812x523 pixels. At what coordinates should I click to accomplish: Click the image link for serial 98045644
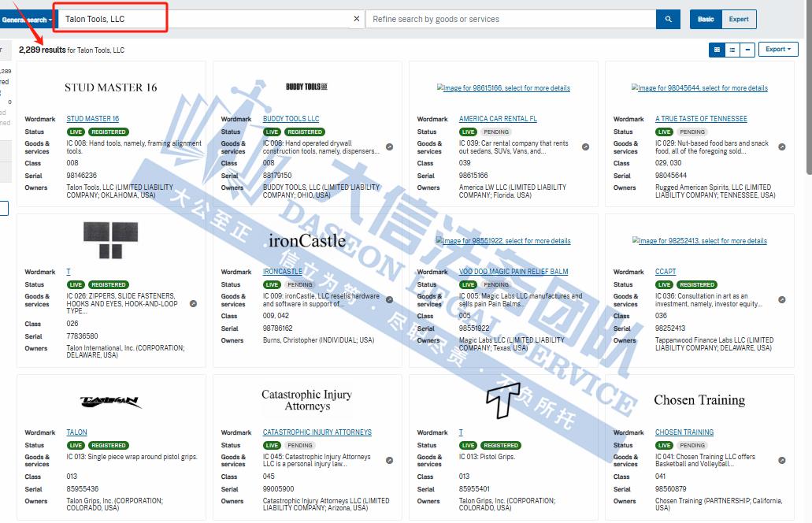[x=699, y=88]
